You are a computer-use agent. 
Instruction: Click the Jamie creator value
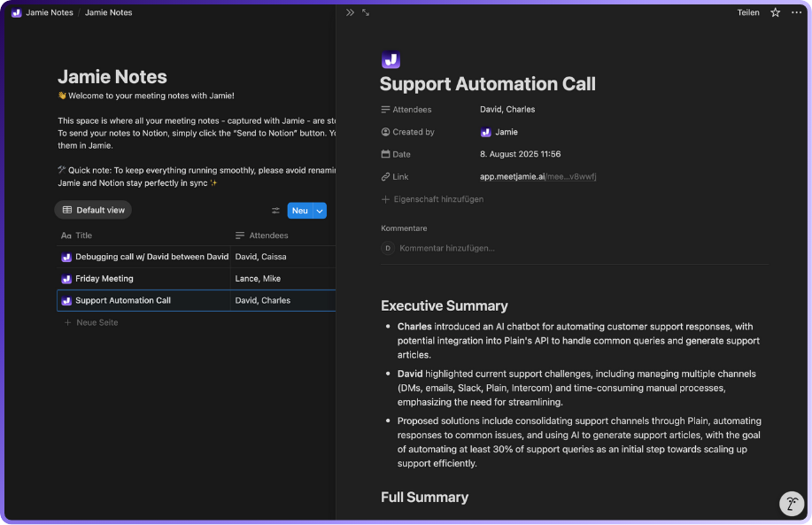tap(499, 132)
